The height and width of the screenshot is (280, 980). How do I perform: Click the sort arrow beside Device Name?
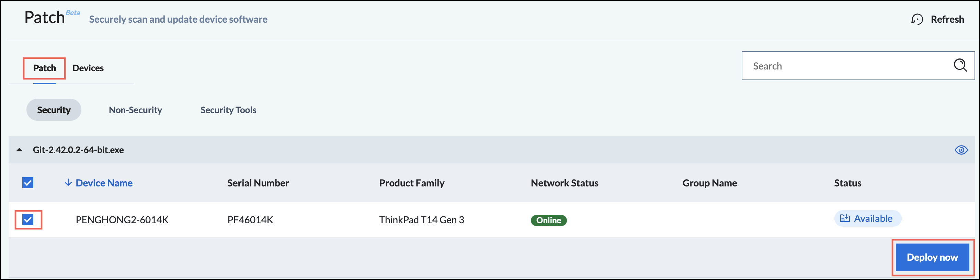click(68, 182)
